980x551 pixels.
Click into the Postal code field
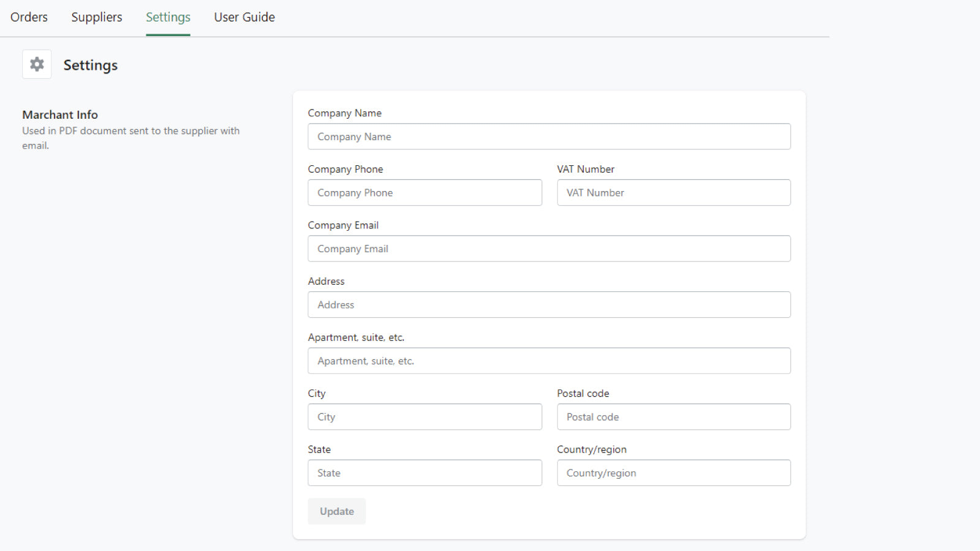[674, 417]
